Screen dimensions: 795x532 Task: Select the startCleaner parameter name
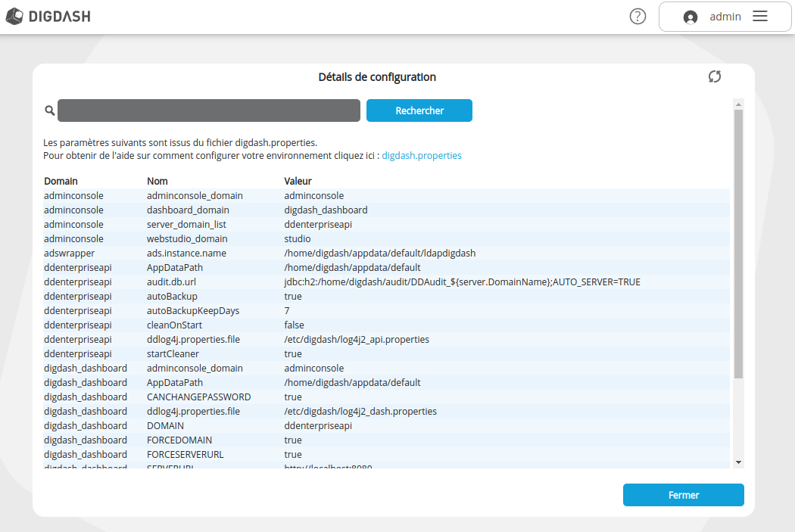pyautogui.click(x=173, y=353)
